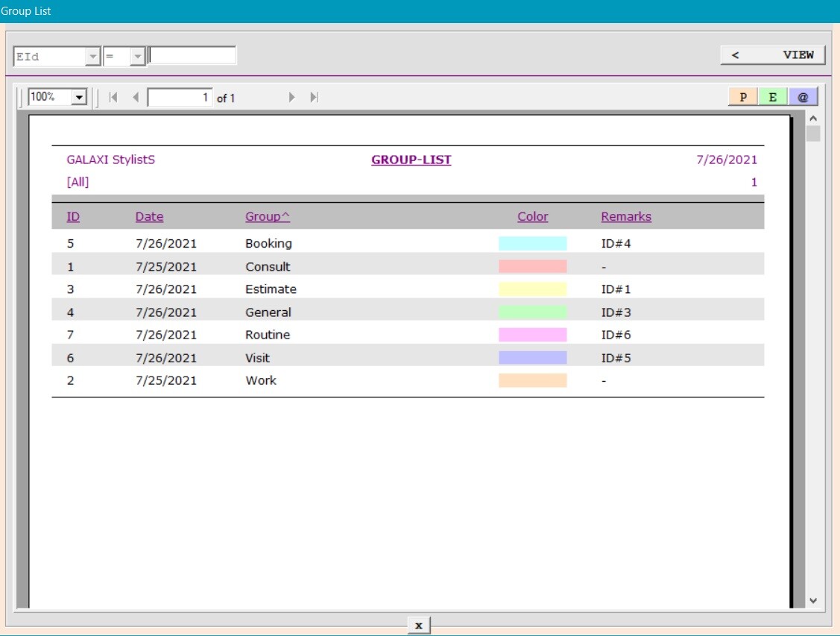The image size is (840, 636).
Task: Sort by Color column header
Action: pyautogui.click(x=532, y=216)
